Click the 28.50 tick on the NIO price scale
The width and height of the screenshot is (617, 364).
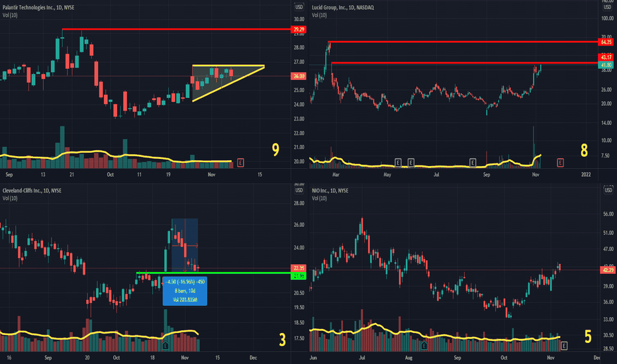click(x=608, y=348)
